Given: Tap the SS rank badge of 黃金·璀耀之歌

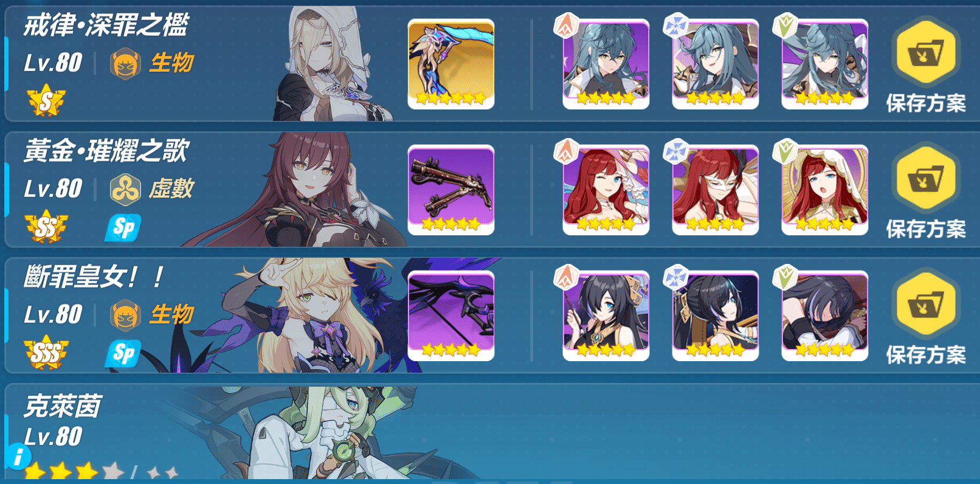Looking at the screenshot, I should [46, 227].
